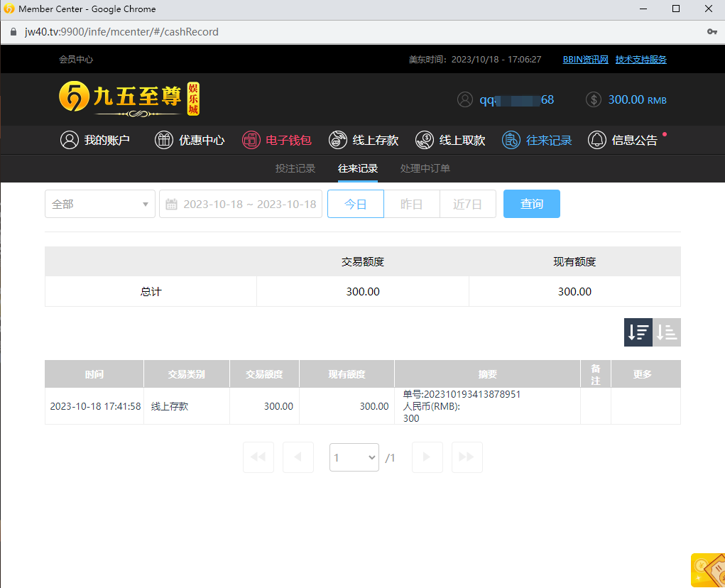Click the 线上取款 withdrawal icon

pos(425,140)
